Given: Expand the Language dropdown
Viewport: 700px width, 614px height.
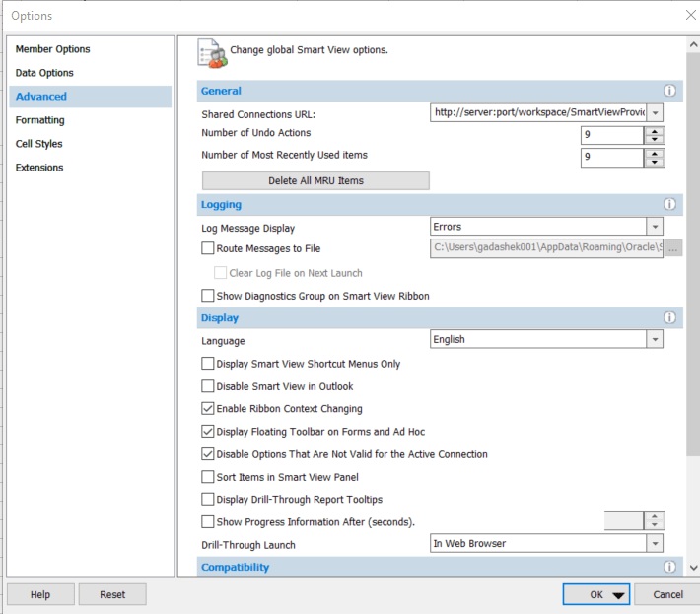Looking at the screenshot, I should click(654, 340).
